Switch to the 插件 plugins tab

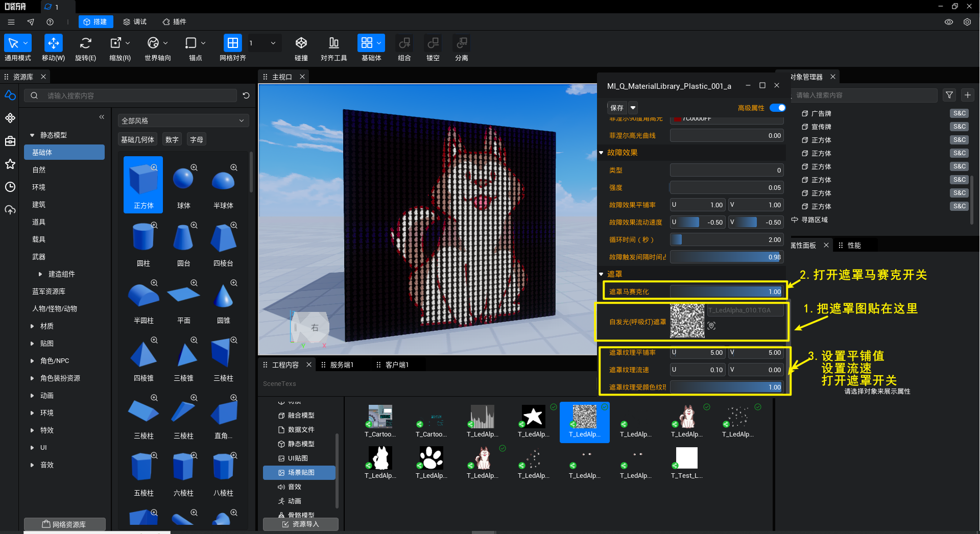click(x=174, y=22)
